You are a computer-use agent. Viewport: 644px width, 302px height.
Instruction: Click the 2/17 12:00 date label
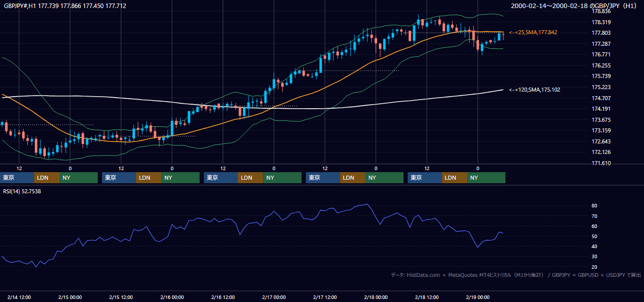[325, 297]
